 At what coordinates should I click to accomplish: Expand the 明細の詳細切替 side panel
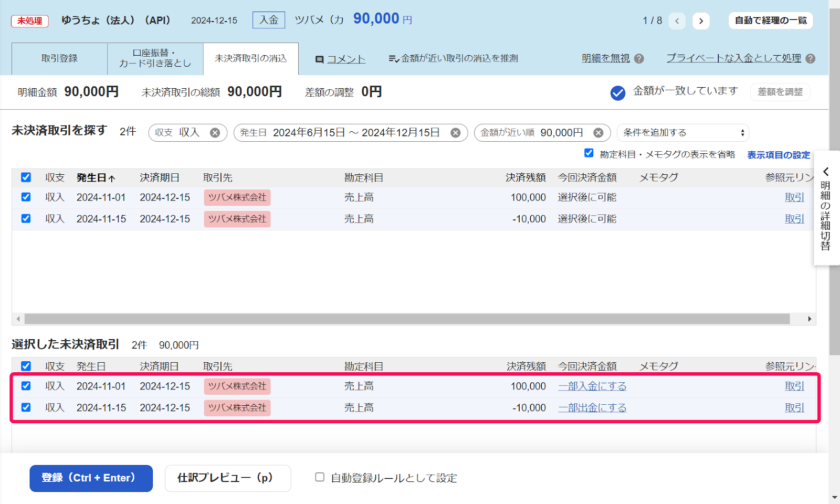click(x=826, y=208)
